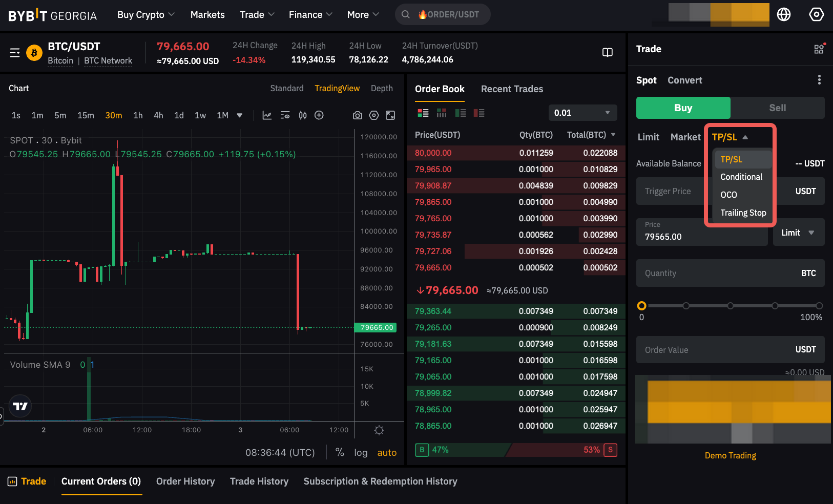The image size is (833, 504).
Task: Open the language globe icon
Action: tap(783, 14)
